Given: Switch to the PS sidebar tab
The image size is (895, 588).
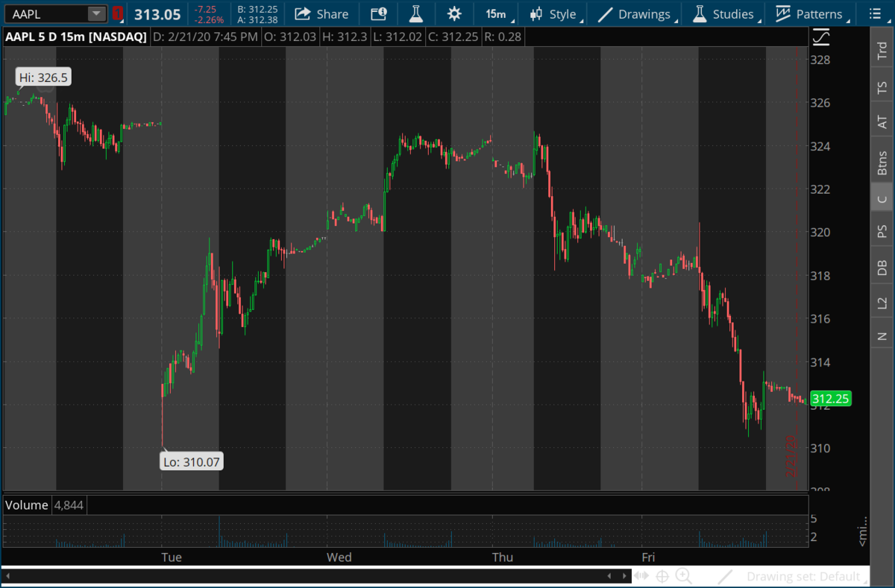Looking at the screenshot, I should point(882,233).
